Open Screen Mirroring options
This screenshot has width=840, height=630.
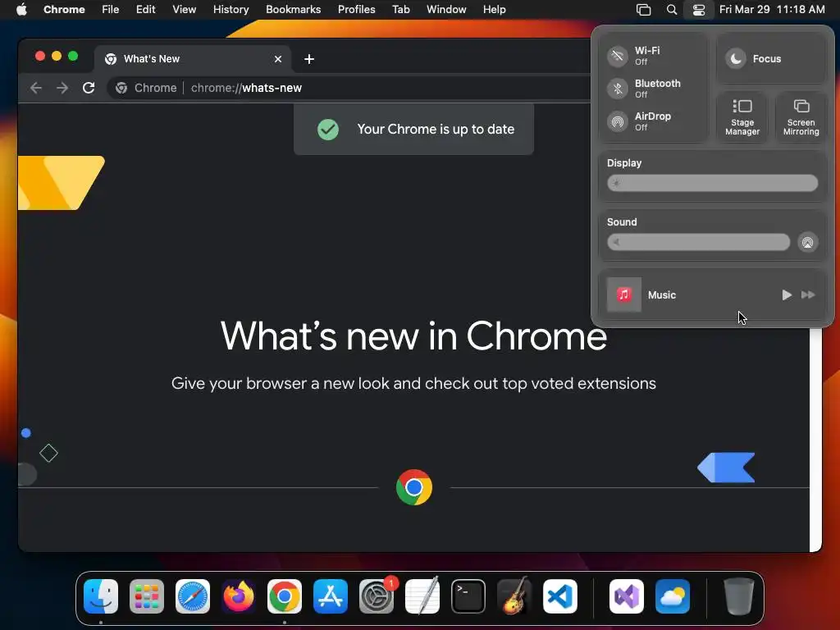(801, 117)
